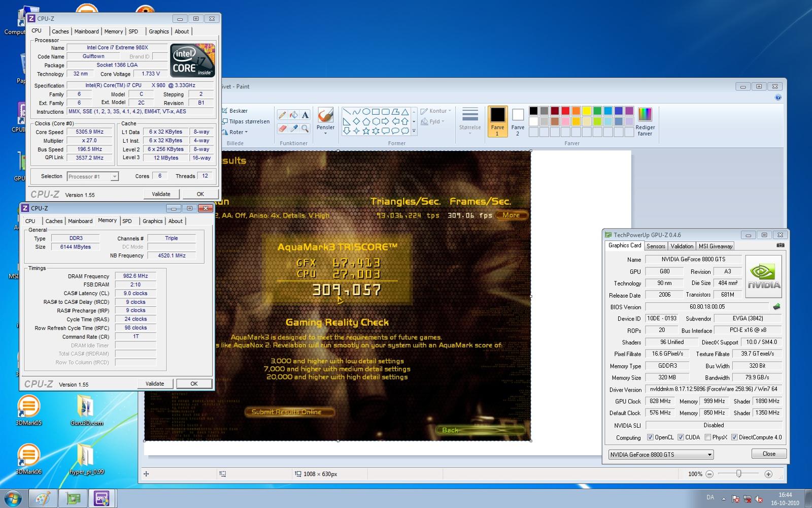This screenshot has width=812, height=508.
Task: Open the Guru3D.com desktop folder
Action: tap(86, 410)
